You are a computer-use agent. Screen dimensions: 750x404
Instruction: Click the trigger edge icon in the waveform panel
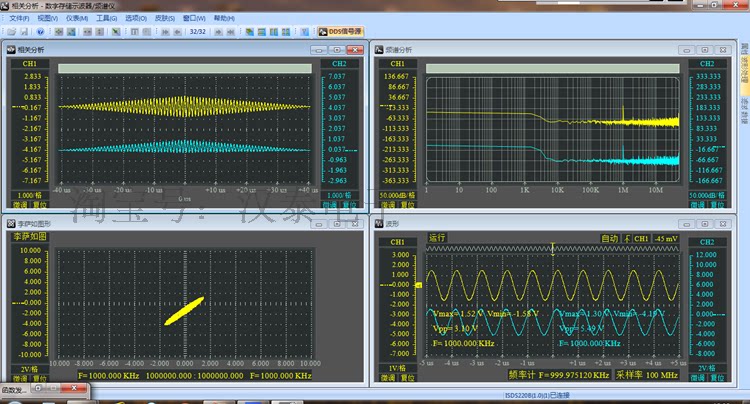(627, 239)
